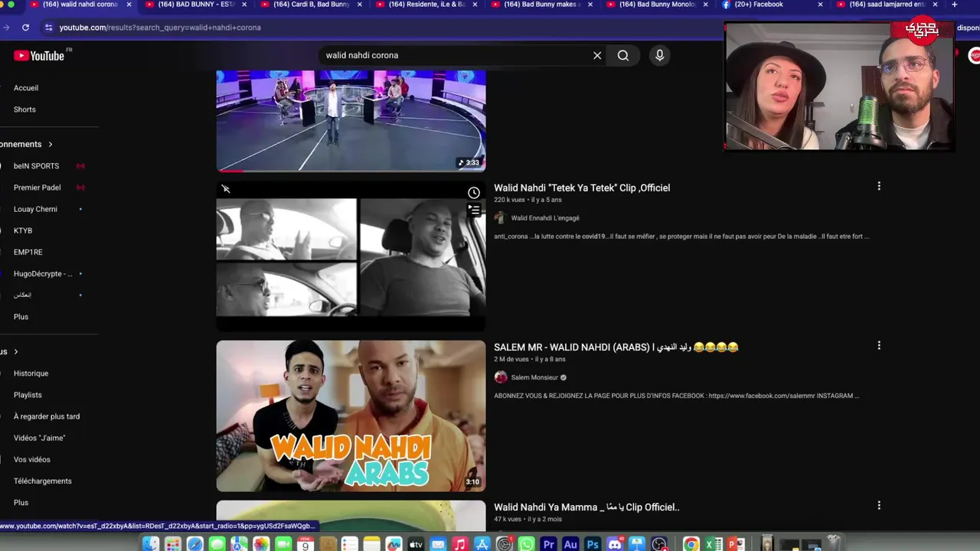Open KTYB subscription channel

click(23, 230)
